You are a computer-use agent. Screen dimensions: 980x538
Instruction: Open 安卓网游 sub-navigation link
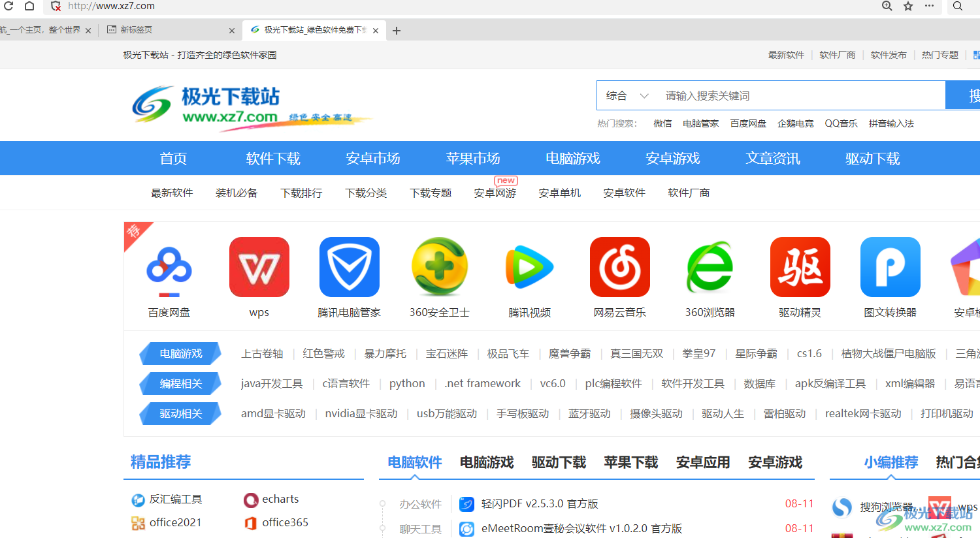coord(495,193)
